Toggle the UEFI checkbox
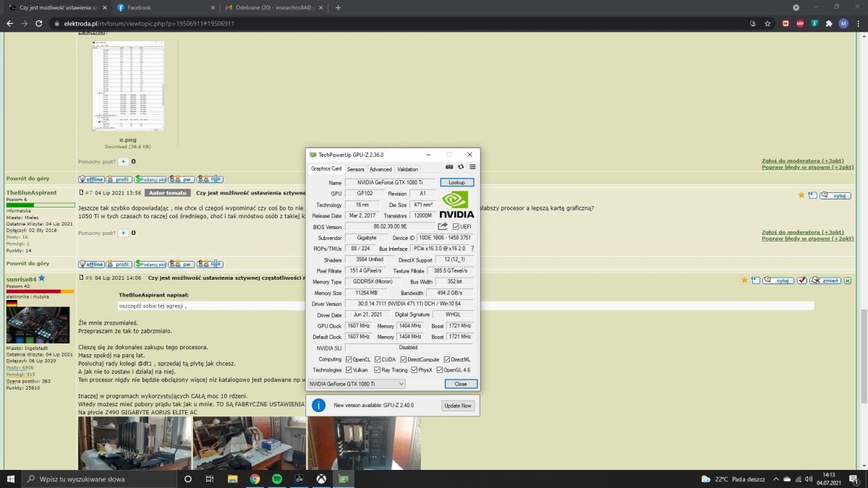The height and width of the screenshot is (488, 868). click(456, 226)
